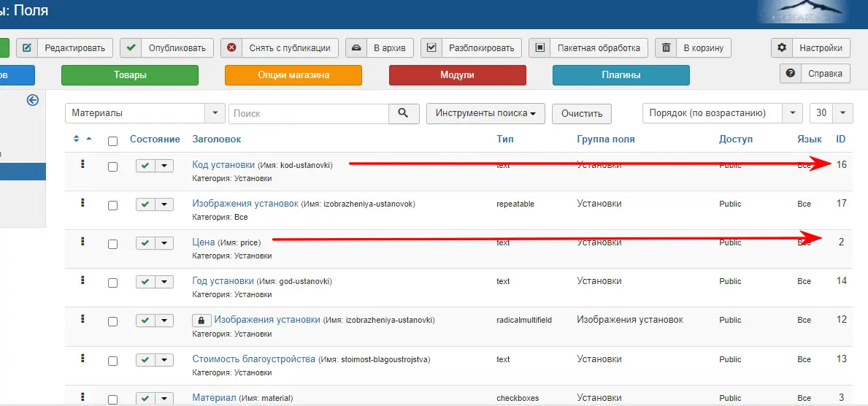The width and height of the screenshot is (868, 406).
Task: Open status actions dropdown for Код установки
Action: 164,166
